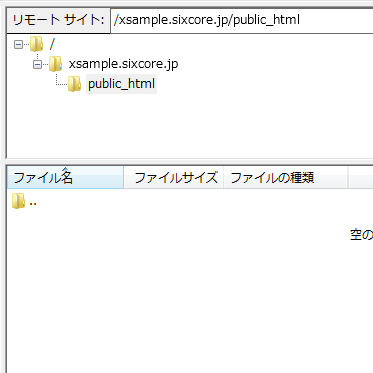Click the public_html folder icon in the tree

tap(74, 84)
